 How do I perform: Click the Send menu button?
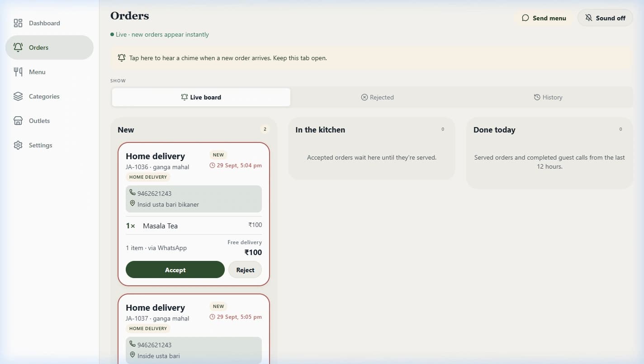click(x=544, y=18)
